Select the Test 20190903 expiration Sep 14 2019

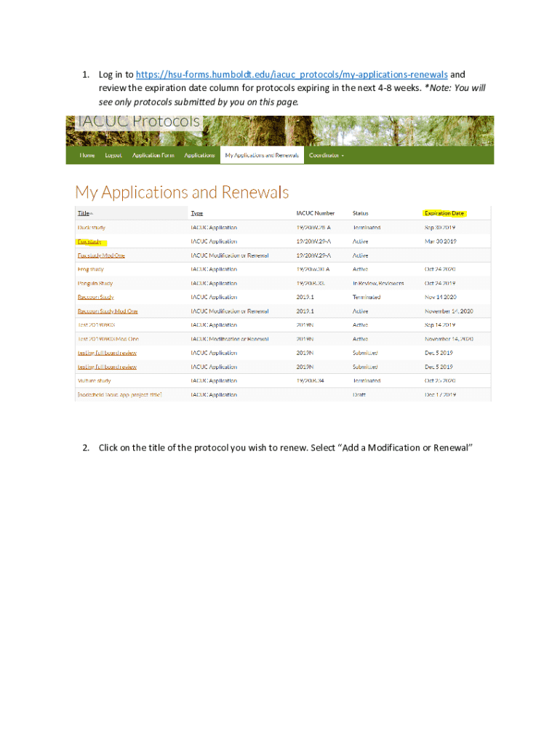coord(440,325)
